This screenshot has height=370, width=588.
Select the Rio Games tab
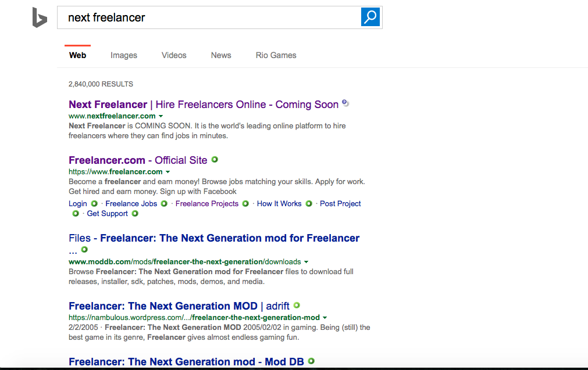[x=276, y=55]
